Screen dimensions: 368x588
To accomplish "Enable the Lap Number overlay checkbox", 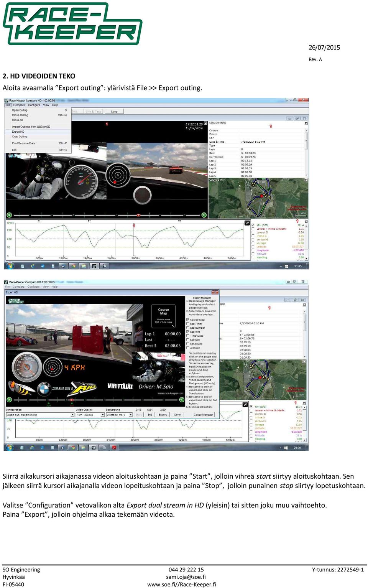I will (x=188, y=328).
